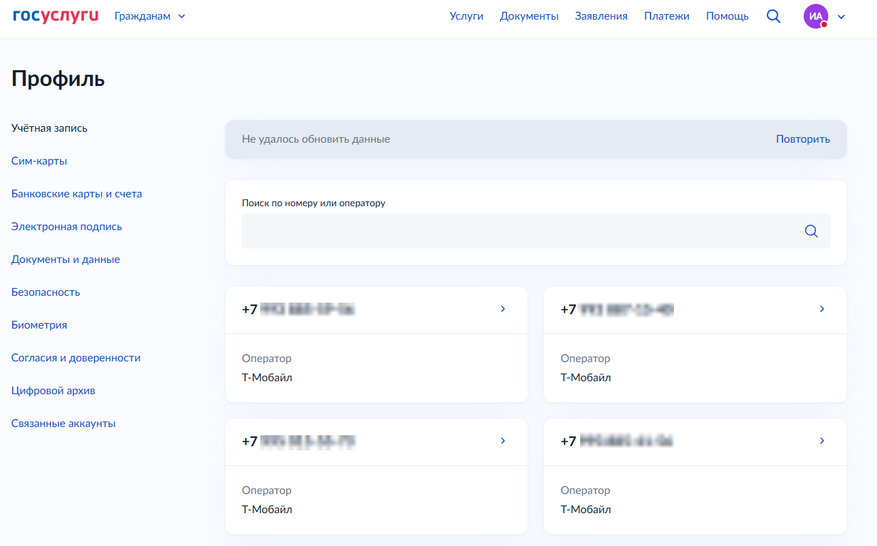Expand the Гражданам dropdown
This screenshot has width=877, height=546.
[150, 16]
